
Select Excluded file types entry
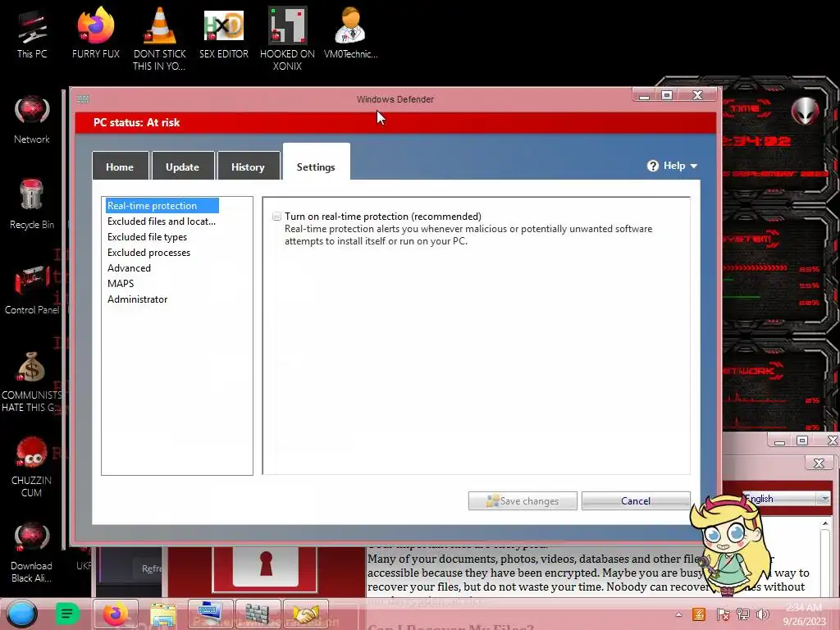point(147,237)
